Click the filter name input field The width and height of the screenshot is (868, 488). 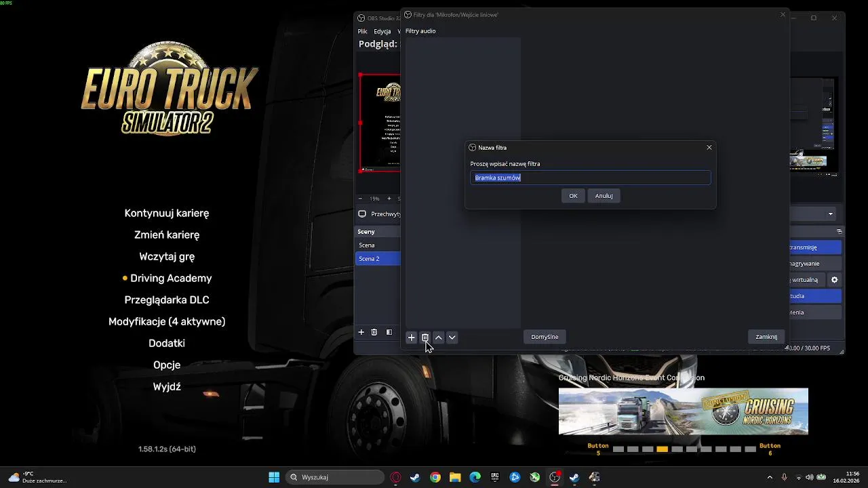(x=591, y=178)
